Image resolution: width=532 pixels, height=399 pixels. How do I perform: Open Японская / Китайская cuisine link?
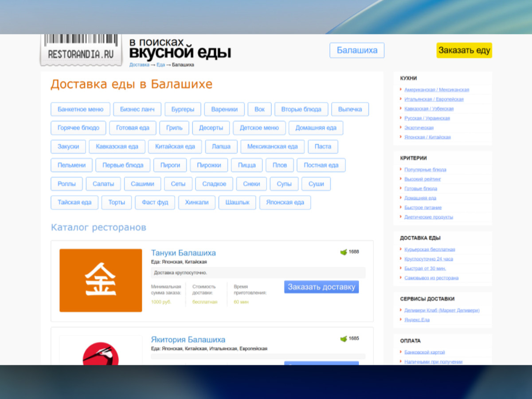tap(427, 137)
